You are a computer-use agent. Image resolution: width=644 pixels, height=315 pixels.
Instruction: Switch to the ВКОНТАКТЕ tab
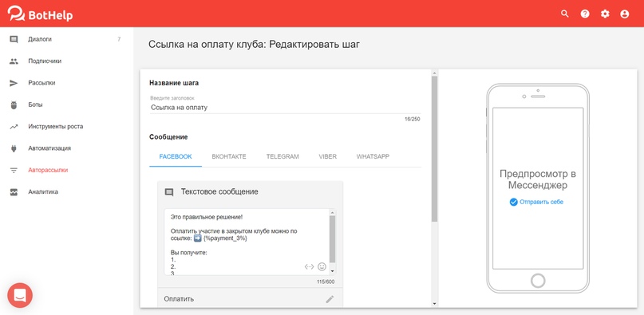229,156
